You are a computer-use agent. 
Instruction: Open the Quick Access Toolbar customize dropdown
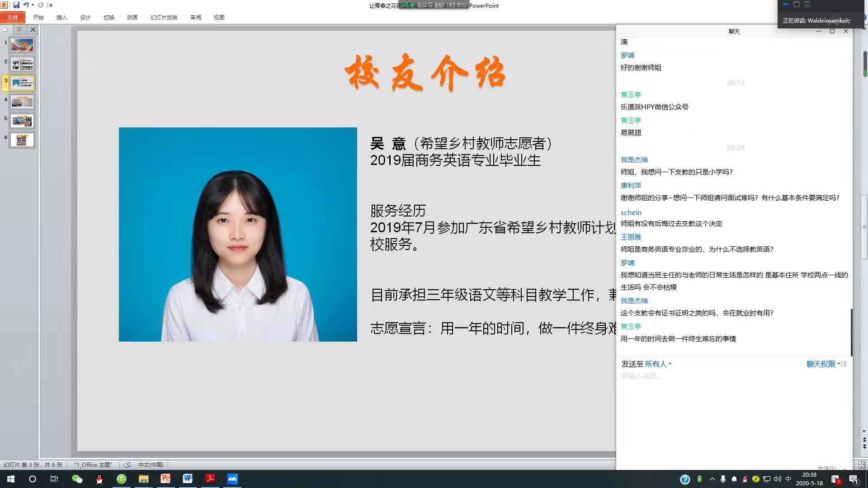point(50,5)
